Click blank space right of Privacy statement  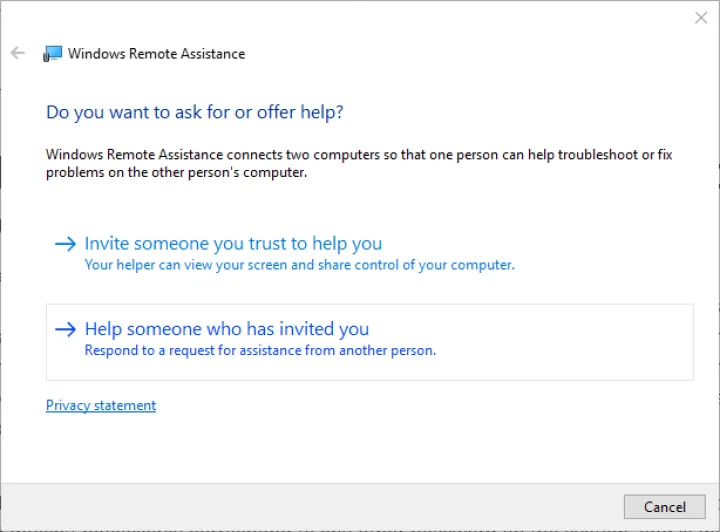click(x=400, y=405)
